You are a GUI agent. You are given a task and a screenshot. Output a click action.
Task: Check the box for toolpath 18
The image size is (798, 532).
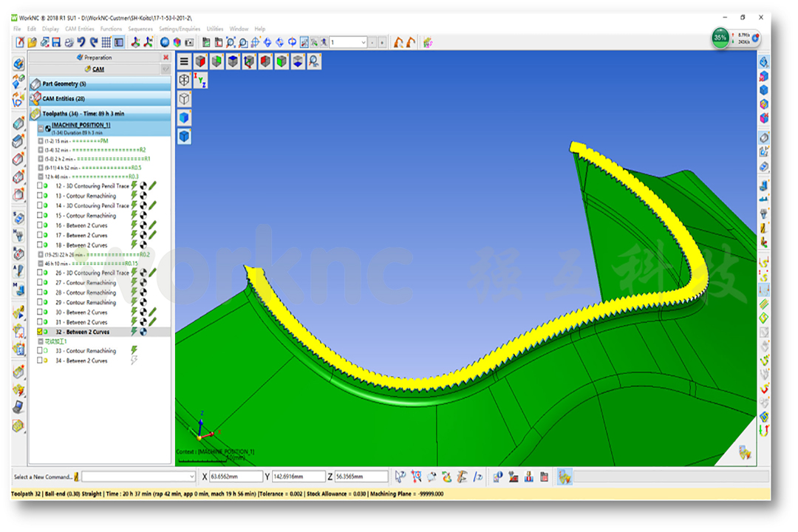tap(40, 245)
